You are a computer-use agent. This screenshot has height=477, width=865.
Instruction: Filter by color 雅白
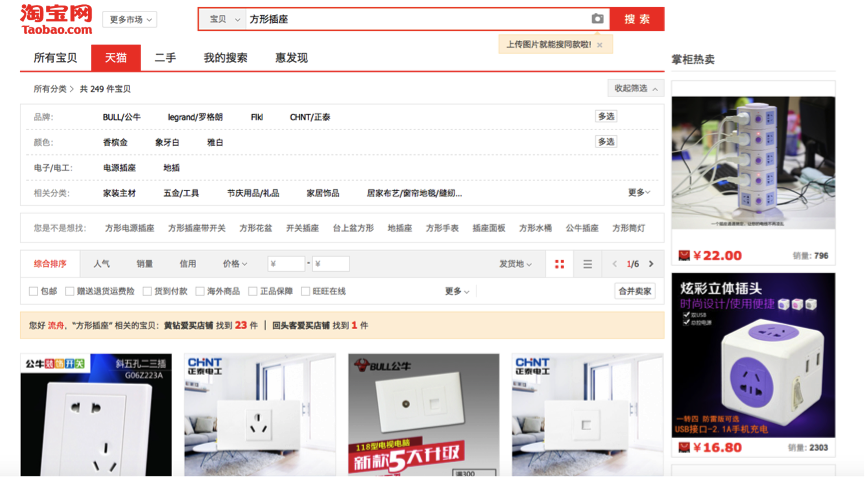click(x=215, y=142)
